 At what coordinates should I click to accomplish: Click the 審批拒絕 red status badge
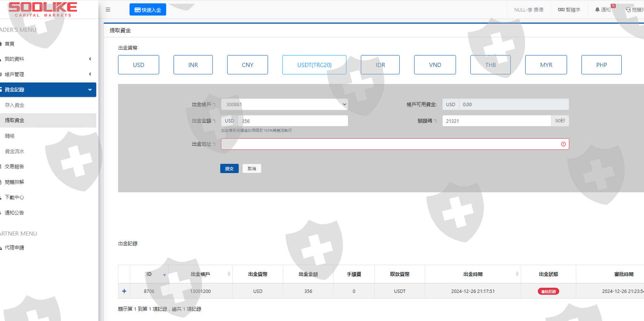click(x=548, y=291)
